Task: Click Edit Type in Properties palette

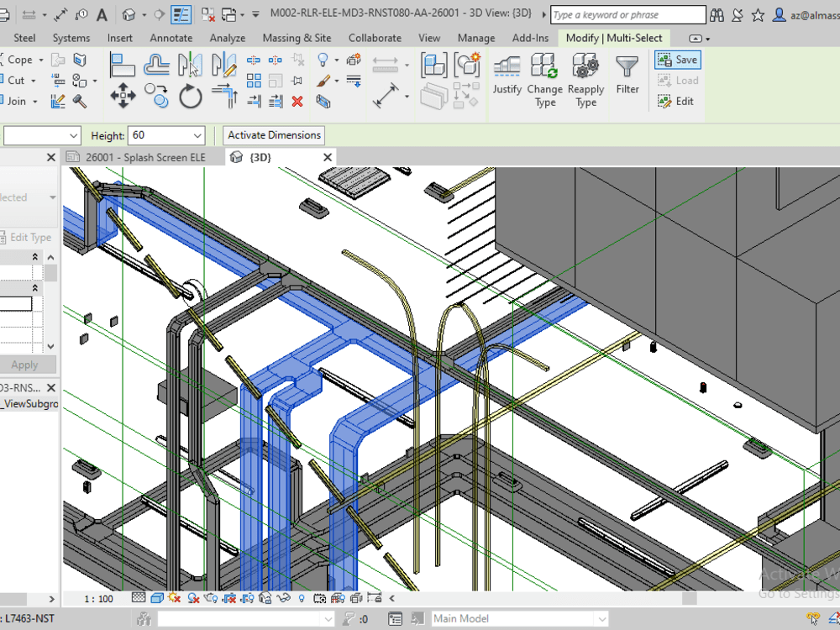Action: point(26,238)
